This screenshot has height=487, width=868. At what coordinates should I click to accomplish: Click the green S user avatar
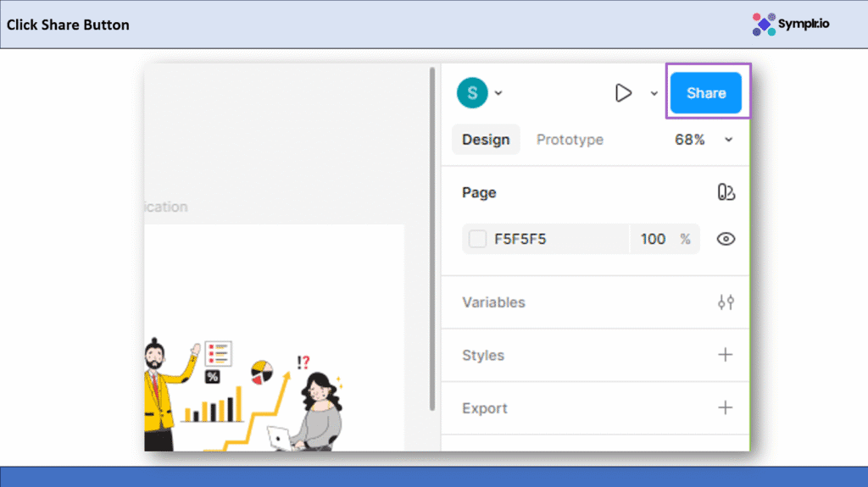coord(472,93)
